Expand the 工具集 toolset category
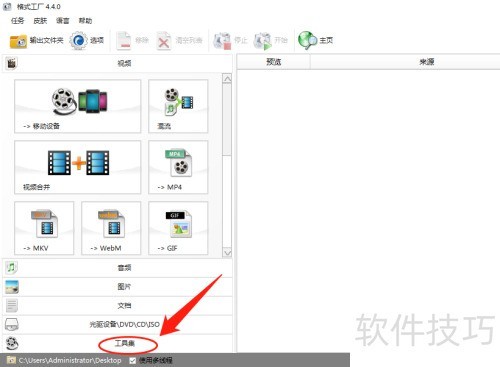Image resolution: width=500 pixels, height=367 pixels. (117, 343)
